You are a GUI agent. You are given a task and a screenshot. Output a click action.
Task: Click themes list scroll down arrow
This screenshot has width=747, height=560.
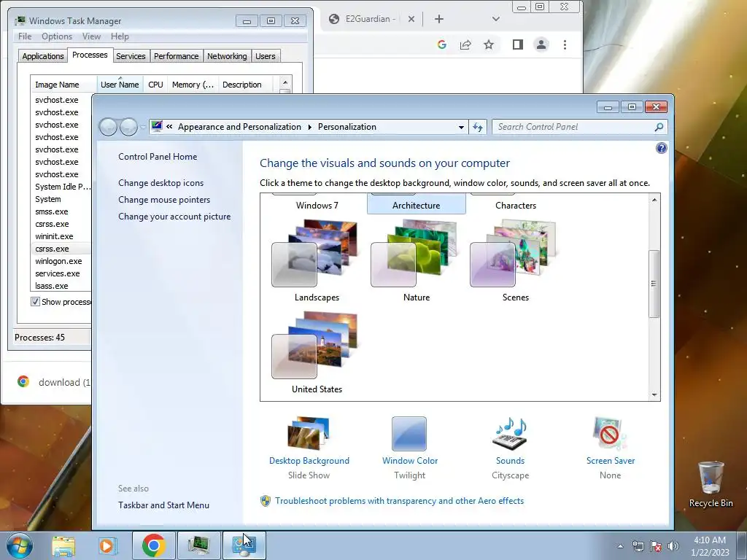[x=654, y=394]
